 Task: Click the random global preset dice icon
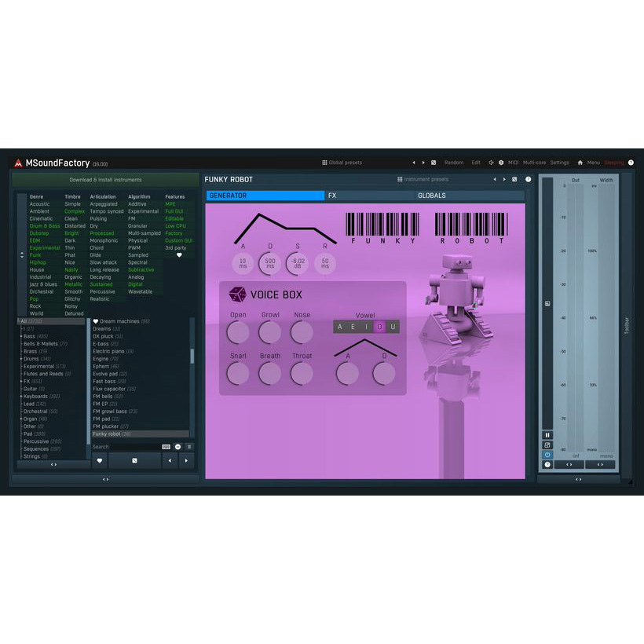(x=434, y=163)
